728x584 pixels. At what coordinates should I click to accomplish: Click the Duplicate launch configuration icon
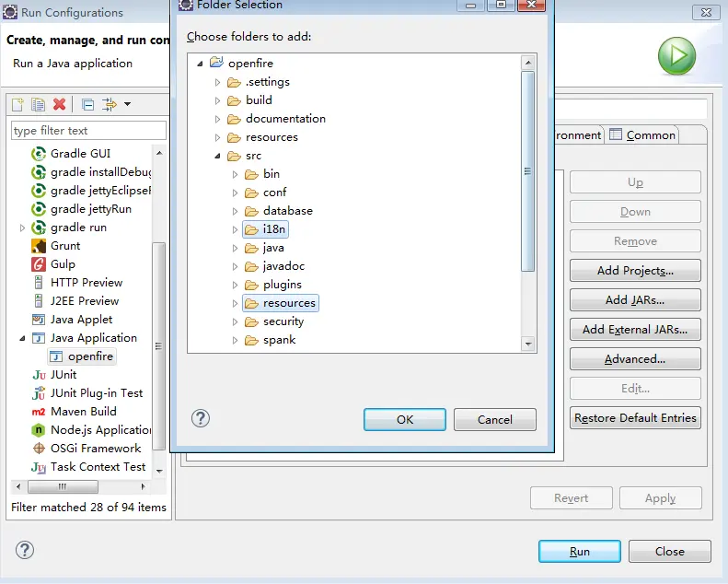[x=38, y=104]
